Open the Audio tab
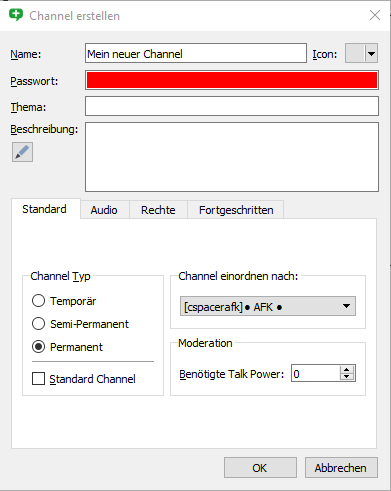The image size is (391, 491). click(104, 210)
